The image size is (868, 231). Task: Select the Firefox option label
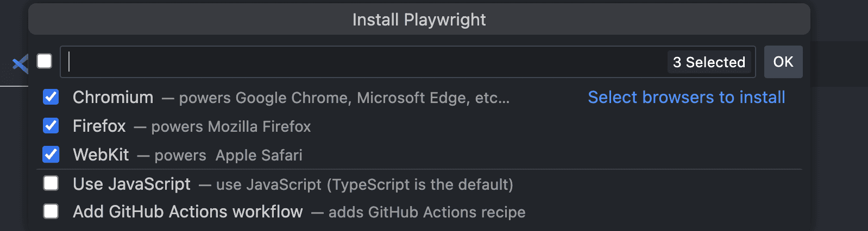click(x=99, y=126)
